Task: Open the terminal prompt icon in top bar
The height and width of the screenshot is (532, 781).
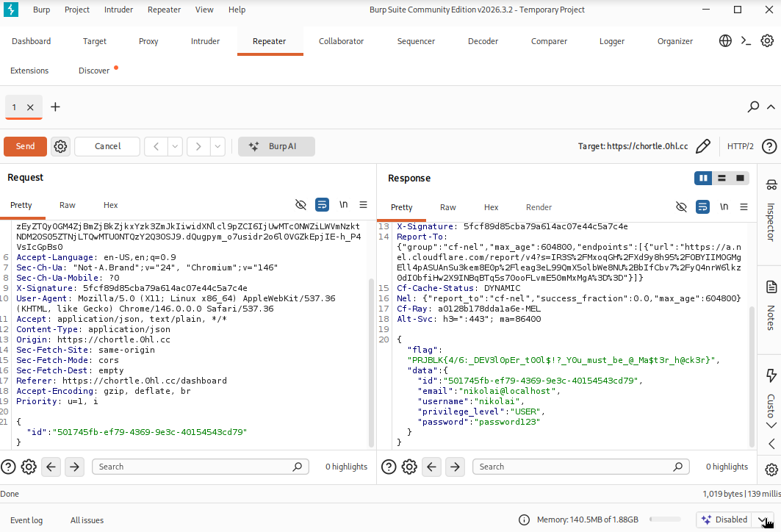Action: [x=746, y=41]
